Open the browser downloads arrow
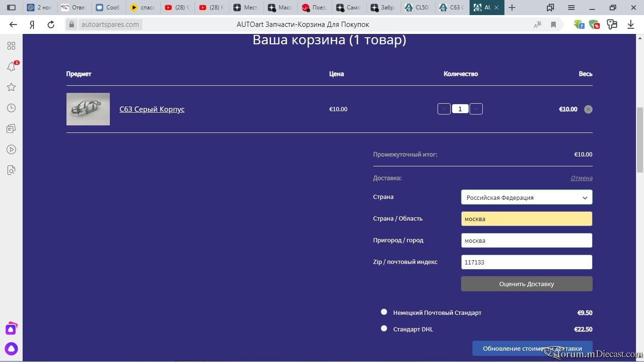644x362 pixels. tap(631, 25)
